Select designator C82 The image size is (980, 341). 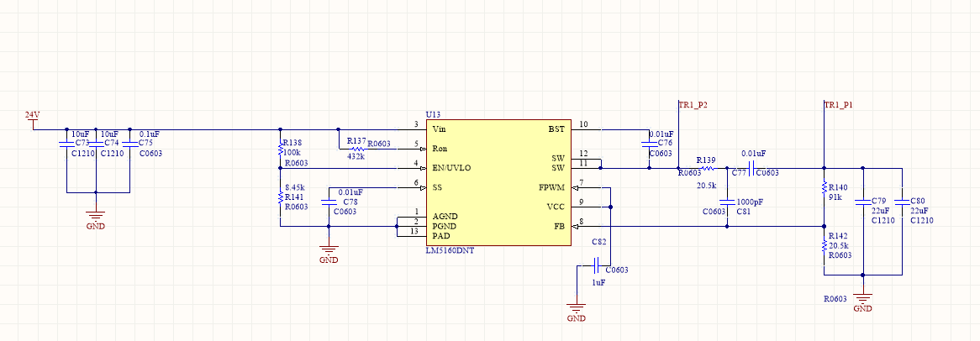coord(599,242)
